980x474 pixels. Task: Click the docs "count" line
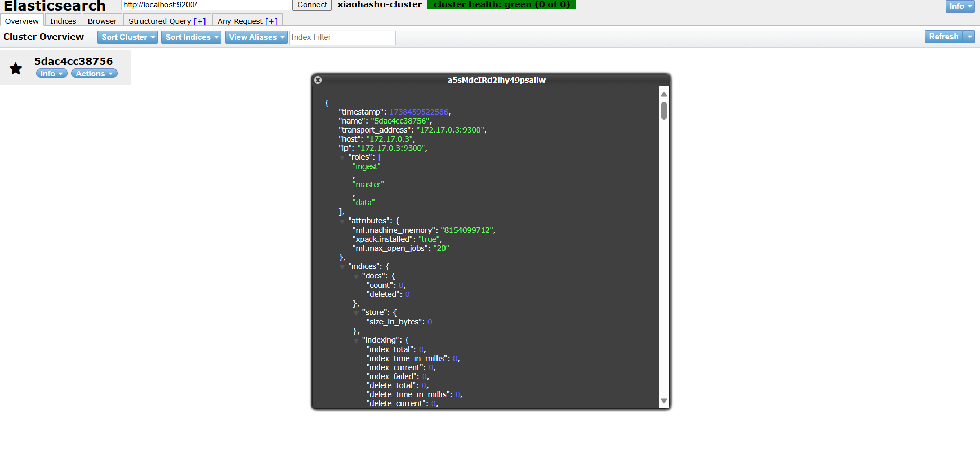coord(386,285)
